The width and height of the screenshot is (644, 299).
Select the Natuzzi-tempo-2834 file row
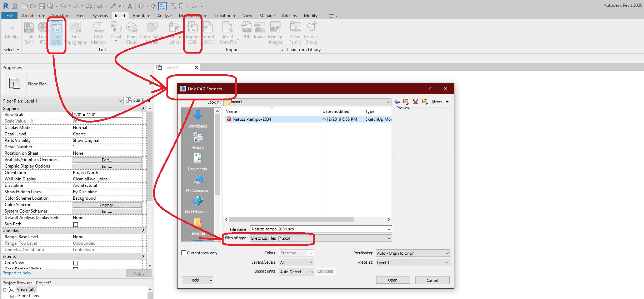(x=308, y=119)
